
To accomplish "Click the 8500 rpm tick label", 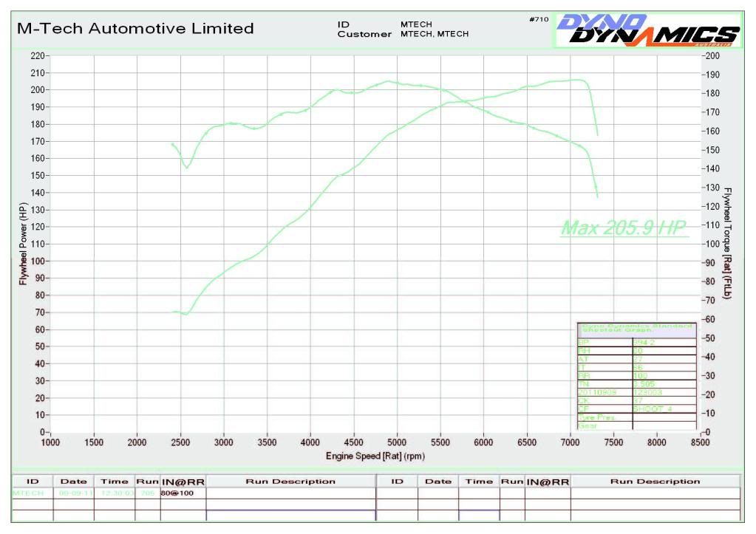I will (x=700, y=442).
